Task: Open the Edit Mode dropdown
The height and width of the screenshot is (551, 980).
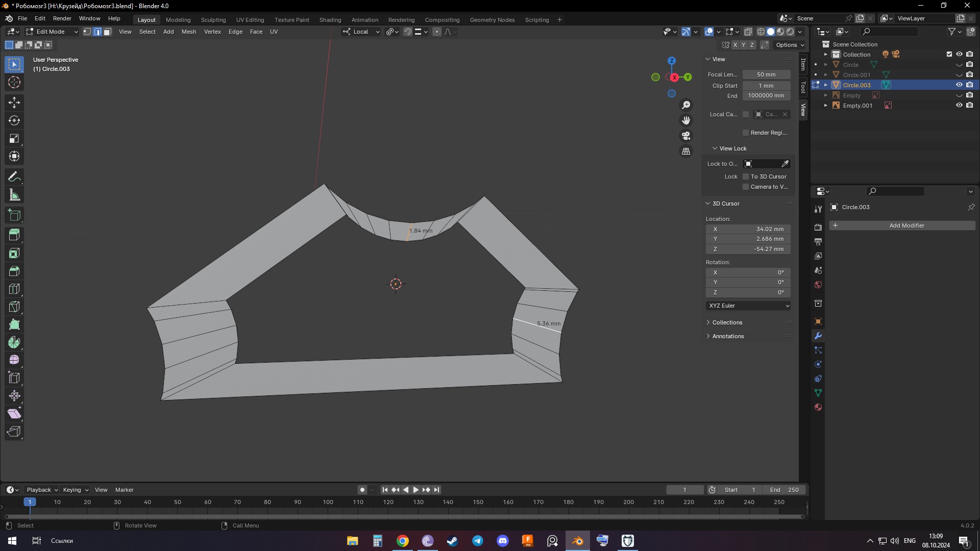Action: [x=52, y=32]
